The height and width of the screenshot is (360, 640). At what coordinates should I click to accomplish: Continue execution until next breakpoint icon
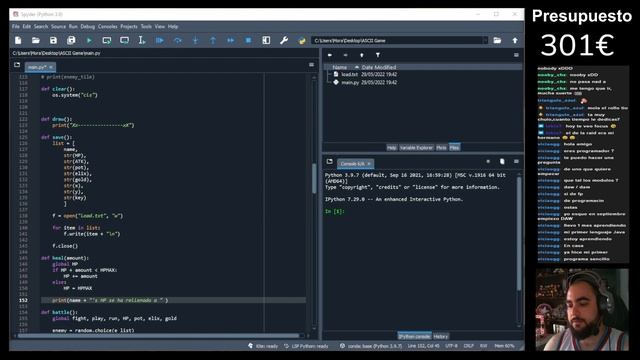click(231, 40)
